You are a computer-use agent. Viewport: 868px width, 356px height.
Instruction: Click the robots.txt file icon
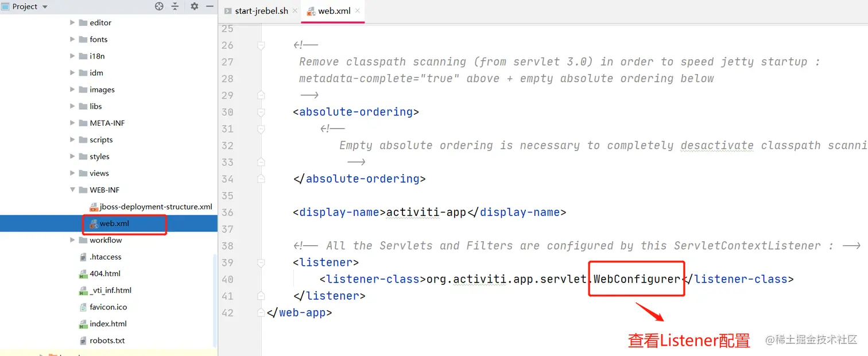83,340
